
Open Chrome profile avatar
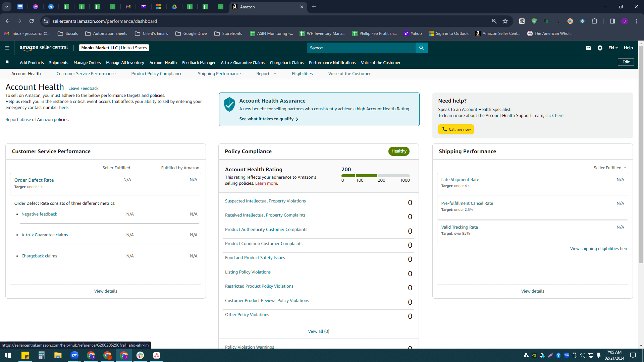(x=624, y=21)
